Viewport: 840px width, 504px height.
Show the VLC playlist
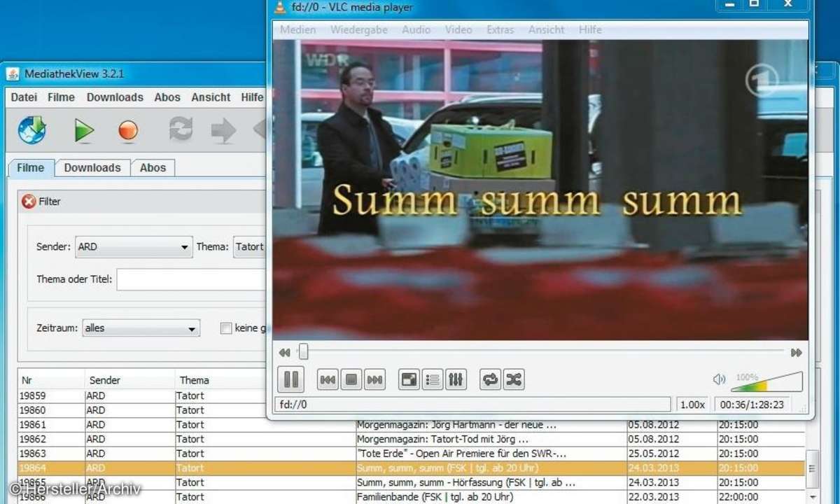tap(433, 379)
